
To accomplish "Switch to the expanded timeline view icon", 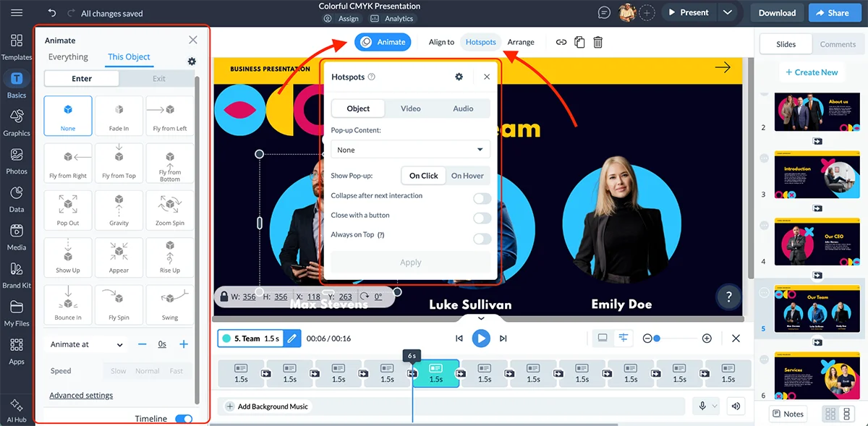I will 623,338.
